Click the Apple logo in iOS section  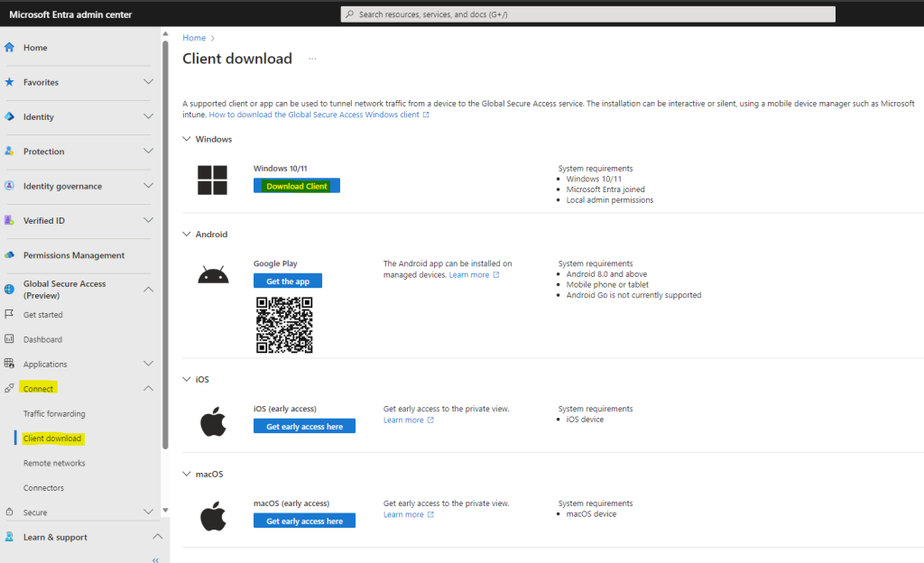click(213, 421)
